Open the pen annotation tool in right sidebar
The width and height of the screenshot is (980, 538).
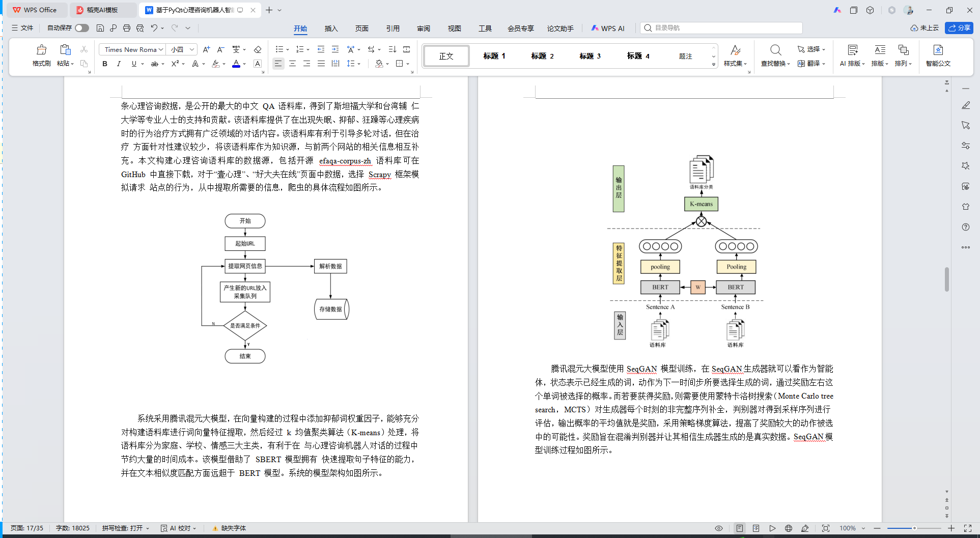click(966, 105)
